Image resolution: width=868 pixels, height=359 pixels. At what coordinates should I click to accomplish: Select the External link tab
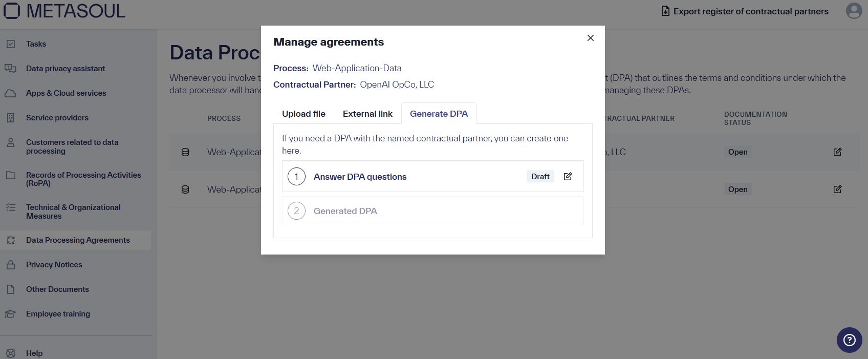click(367, 113)
